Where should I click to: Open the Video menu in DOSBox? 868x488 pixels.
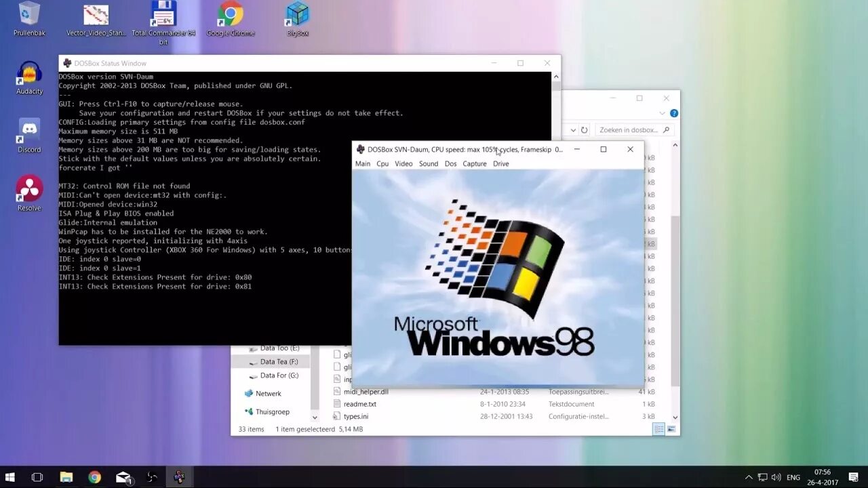click(403, 163)
